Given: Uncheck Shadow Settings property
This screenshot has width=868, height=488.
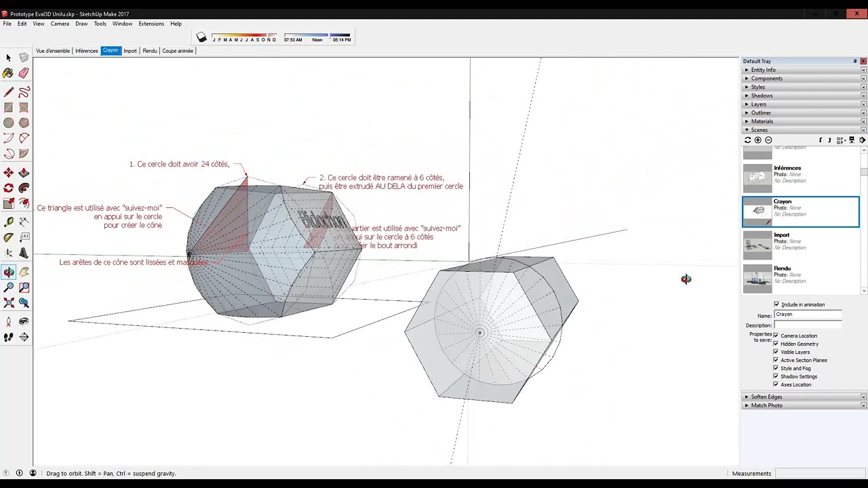Looking at the screenshot, I should point(776,376).
